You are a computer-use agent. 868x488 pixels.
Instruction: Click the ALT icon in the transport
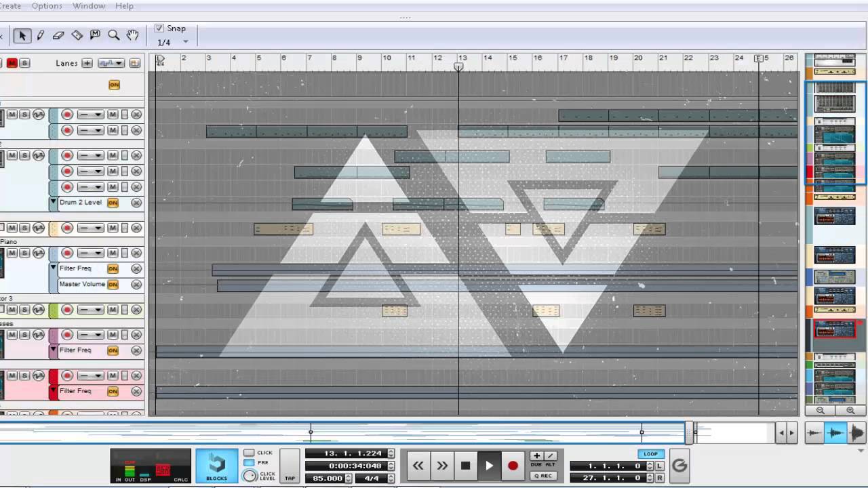click(550, 456)
